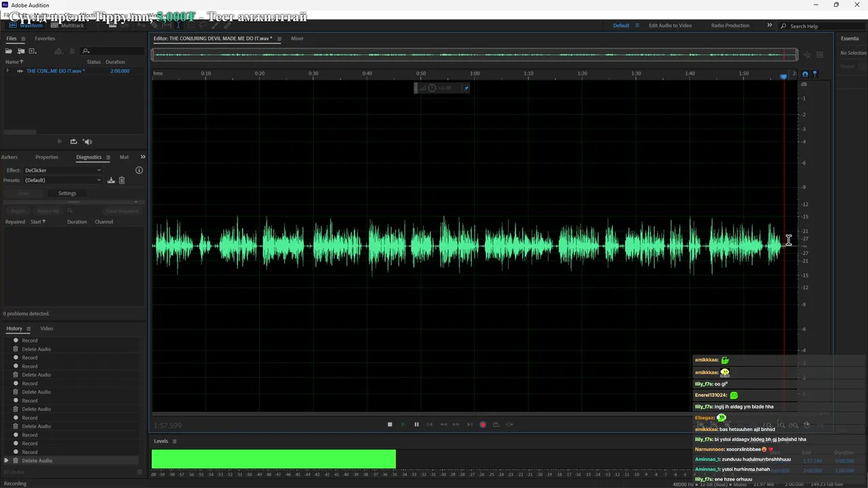Screen dimensions: 868x488
Task: Click Diagnostics info icon
Action: pos(139,170)
